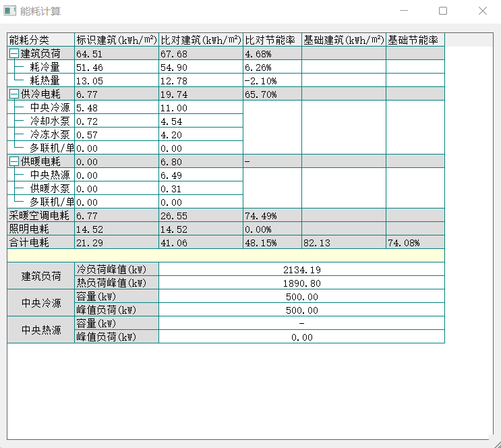The width and height of the screenshot is (501, 448).
Task: Collapse the 供冷电耗 tree node
Action: pos(14,94)
